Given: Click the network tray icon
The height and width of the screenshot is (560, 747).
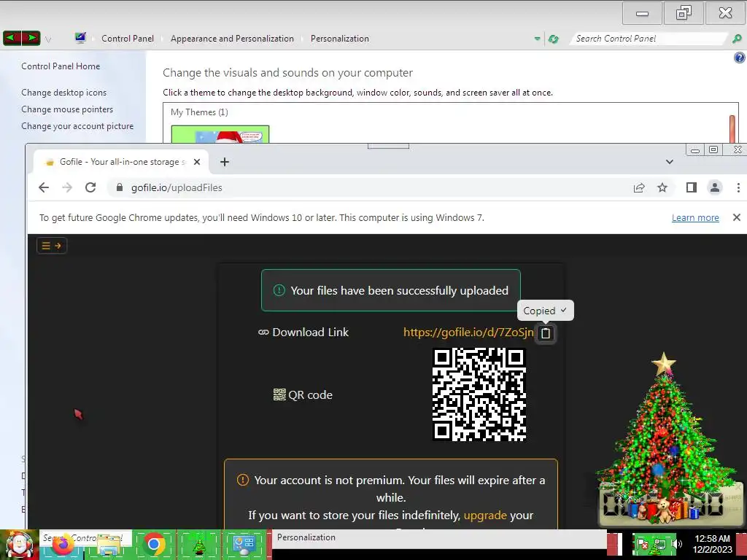Looking at the screenshot, I should click(659, 544).
